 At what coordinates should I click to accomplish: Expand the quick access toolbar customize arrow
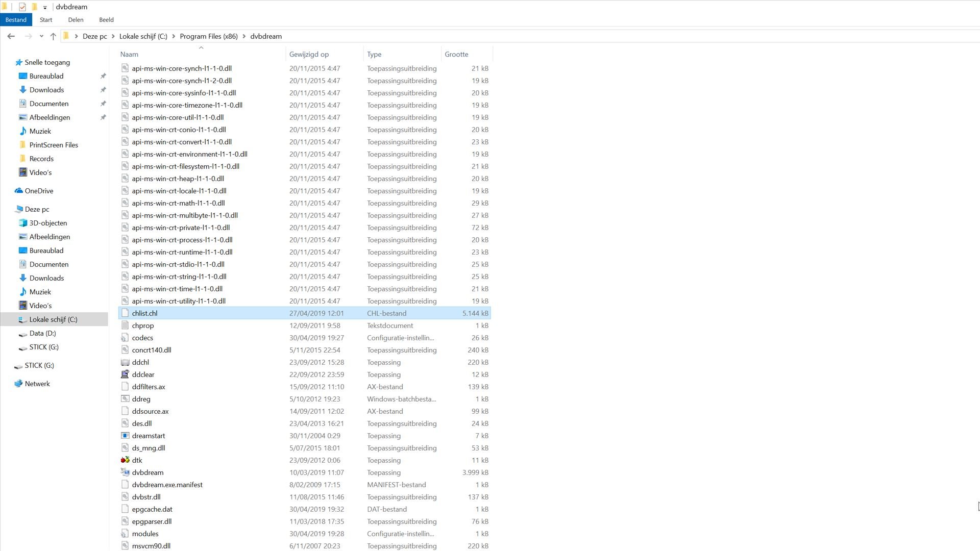click(x=45, y=7)
